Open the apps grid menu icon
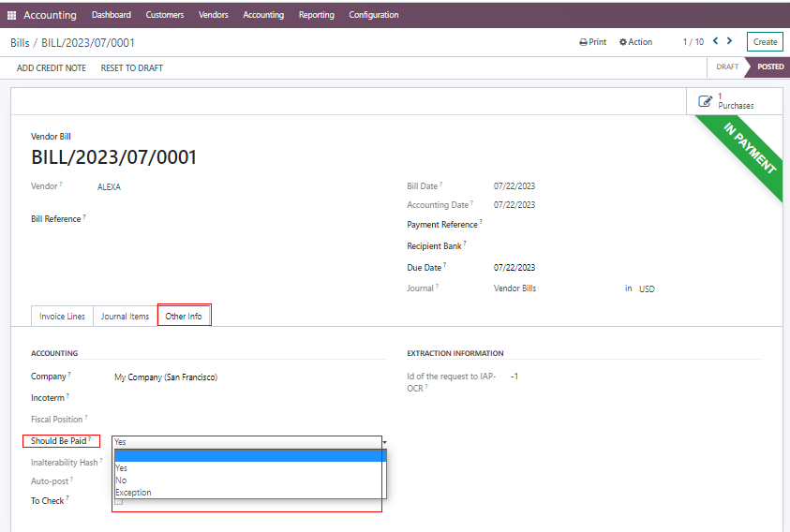790x532 pixels. (x=11, y=15)
